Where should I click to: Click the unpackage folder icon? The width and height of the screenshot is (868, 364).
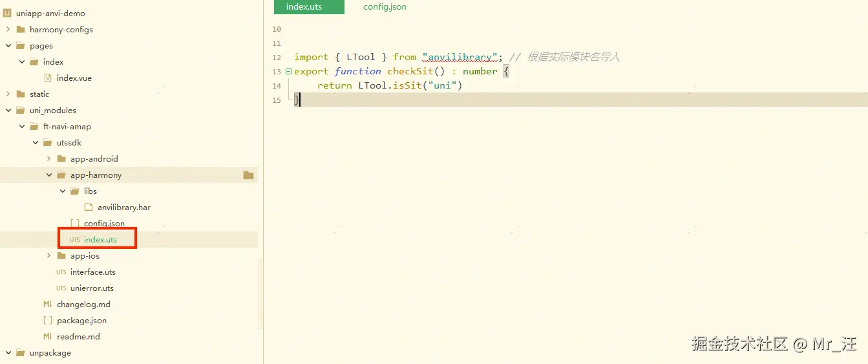(x=21, y=352)
